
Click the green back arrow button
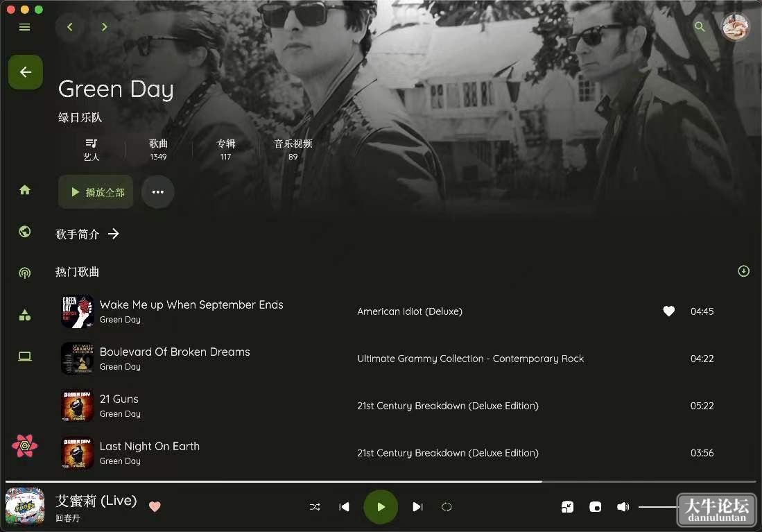tap(25, 72)
